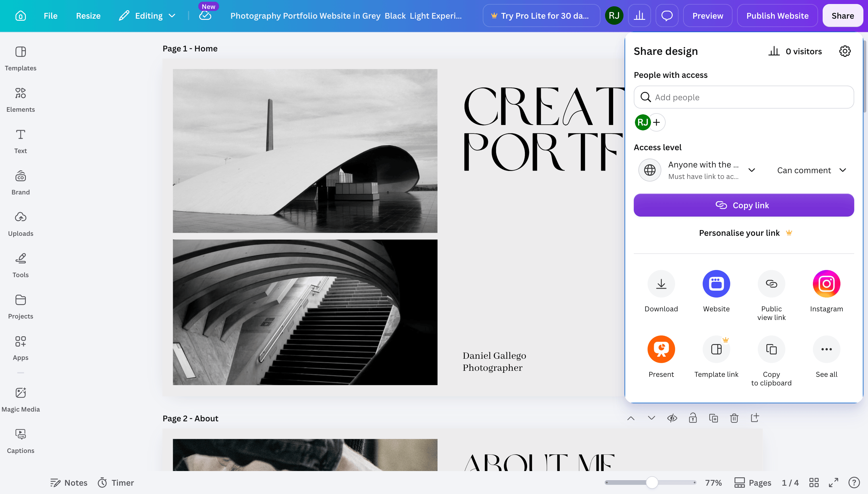868x494 pixels.
Task: Delete Page 2 with trash icon
Action: point(734,418)
